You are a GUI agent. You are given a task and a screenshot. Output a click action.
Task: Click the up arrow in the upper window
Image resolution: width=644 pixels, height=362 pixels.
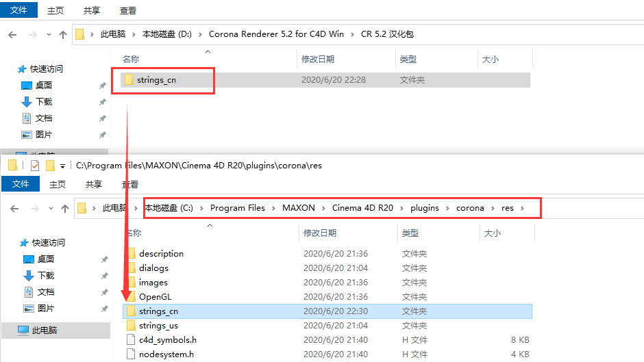tap(63, 34)
